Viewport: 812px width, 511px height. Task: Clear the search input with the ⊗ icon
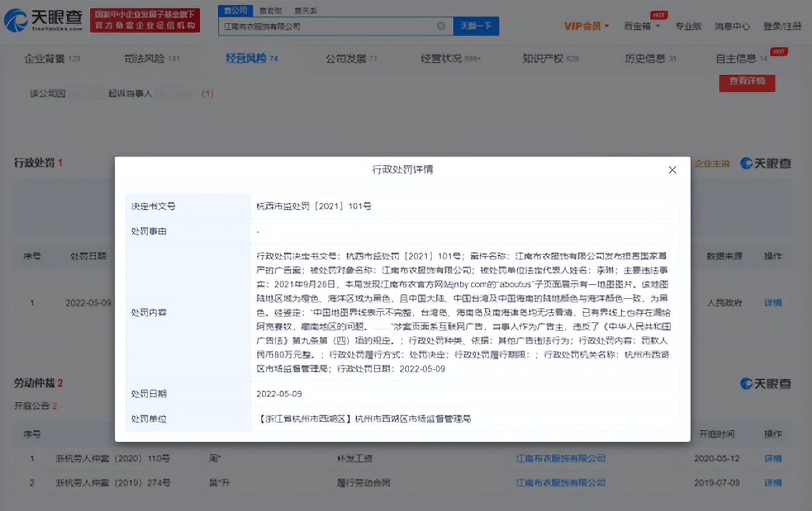441,26
